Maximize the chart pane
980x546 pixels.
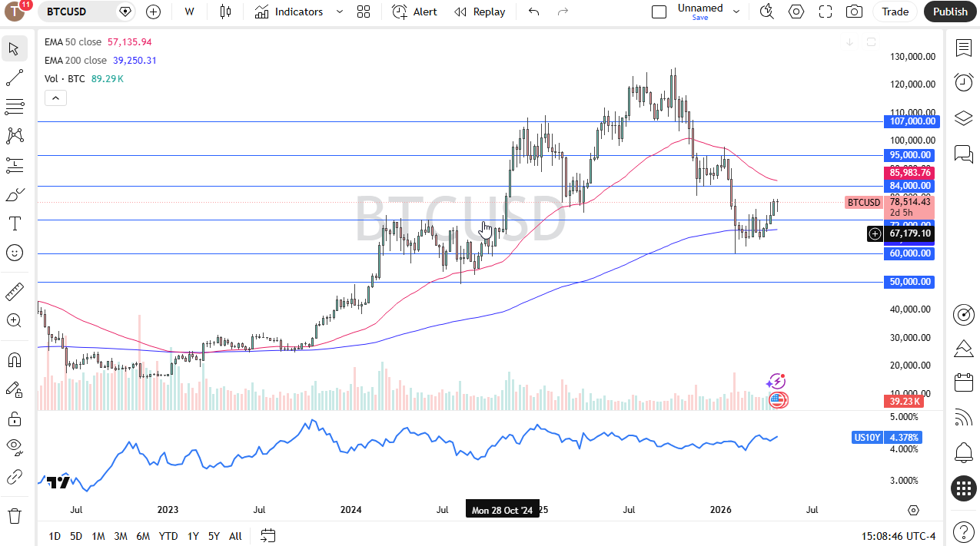(x=872, y=42)
